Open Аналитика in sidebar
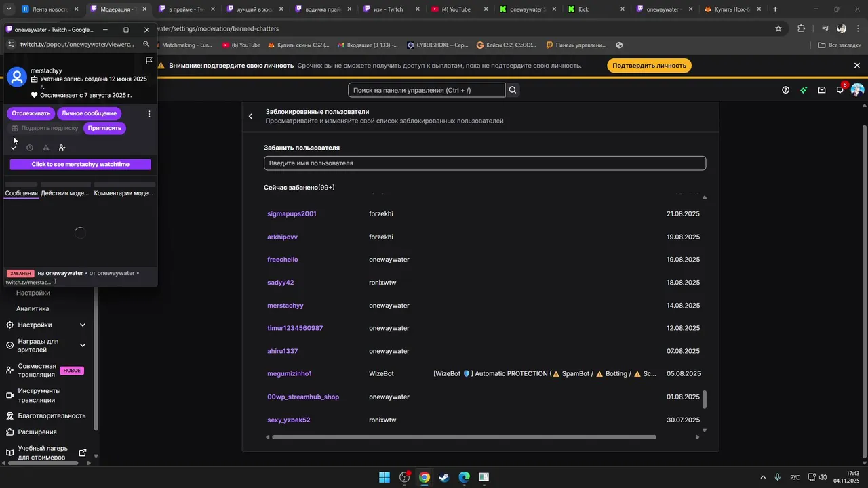The image size is (868, 488). 33,308
